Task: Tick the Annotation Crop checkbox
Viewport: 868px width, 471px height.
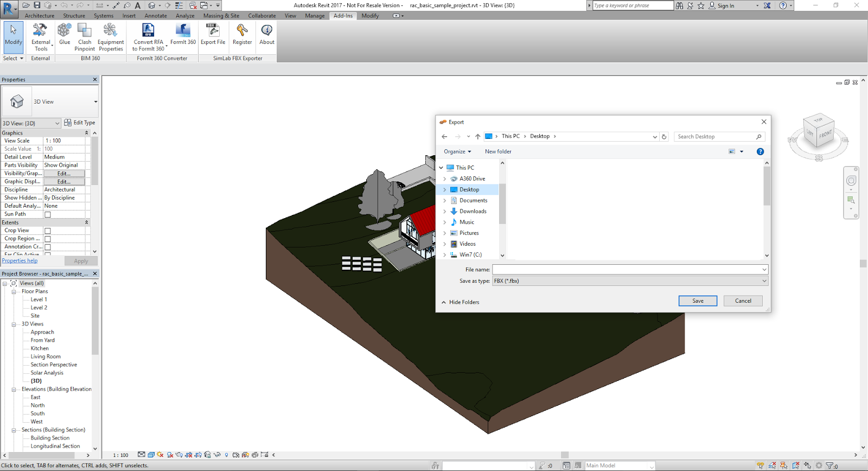Action: click(48, 247)
